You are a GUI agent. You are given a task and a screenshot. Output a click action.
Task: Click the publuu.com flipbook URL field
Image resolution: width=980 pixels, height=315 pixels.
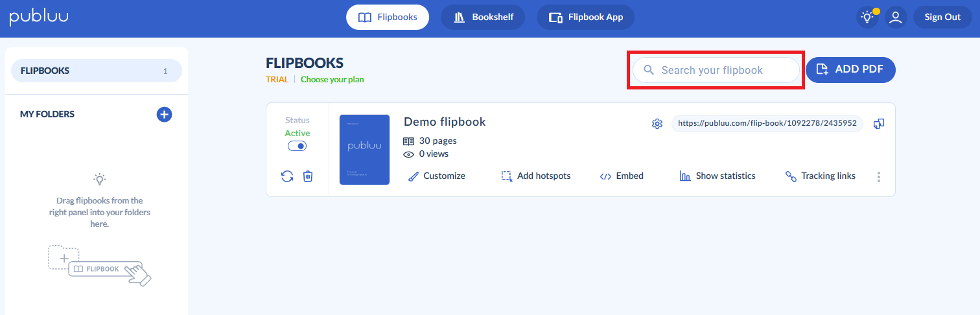(x=767, y=123)
